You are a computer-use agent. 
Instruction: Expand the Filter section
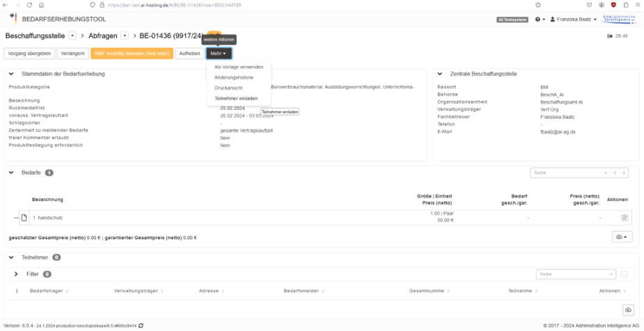(16, 274)
